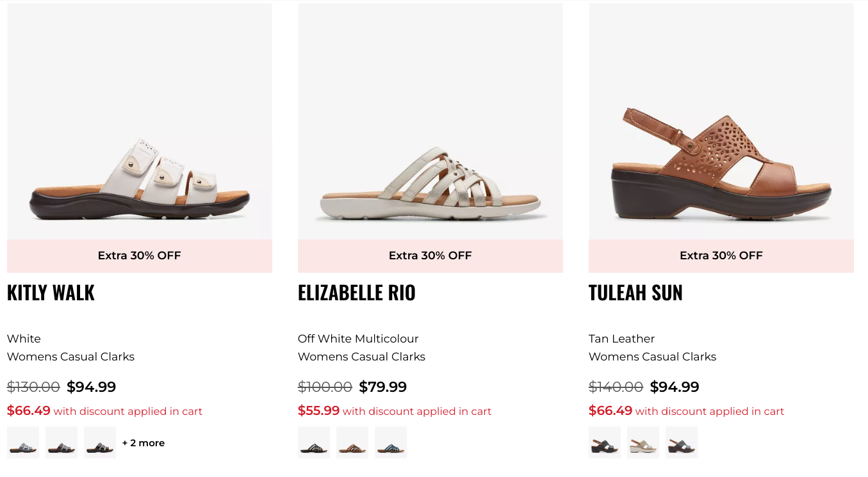Open the Tuleah Sun tan sandal image
The height and width of the screenshot is (477, 868).
click(721, 122)
